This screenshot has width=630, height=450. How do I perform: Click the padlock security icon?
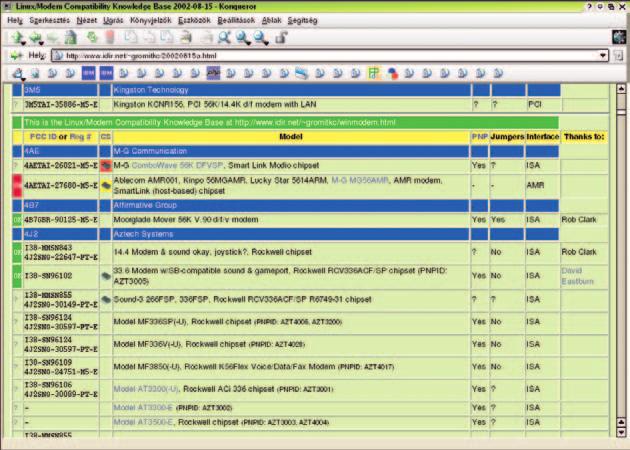[280, 37]
